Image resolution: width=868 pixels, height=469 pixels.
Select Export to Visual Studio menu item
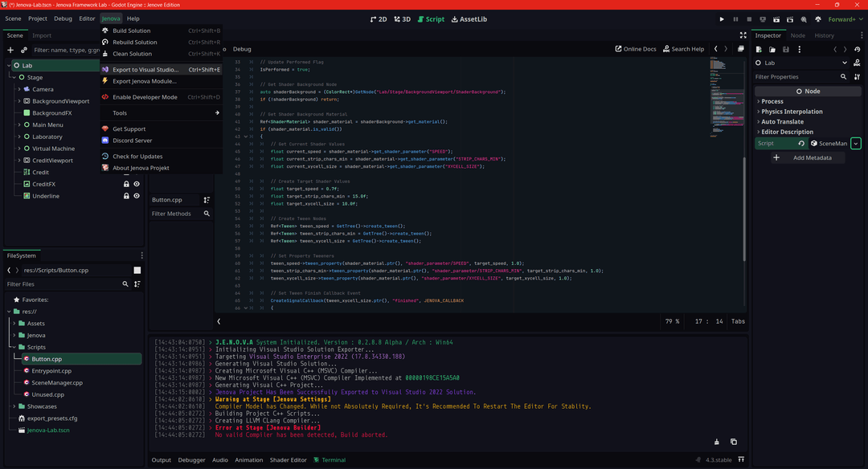[161, 70]
